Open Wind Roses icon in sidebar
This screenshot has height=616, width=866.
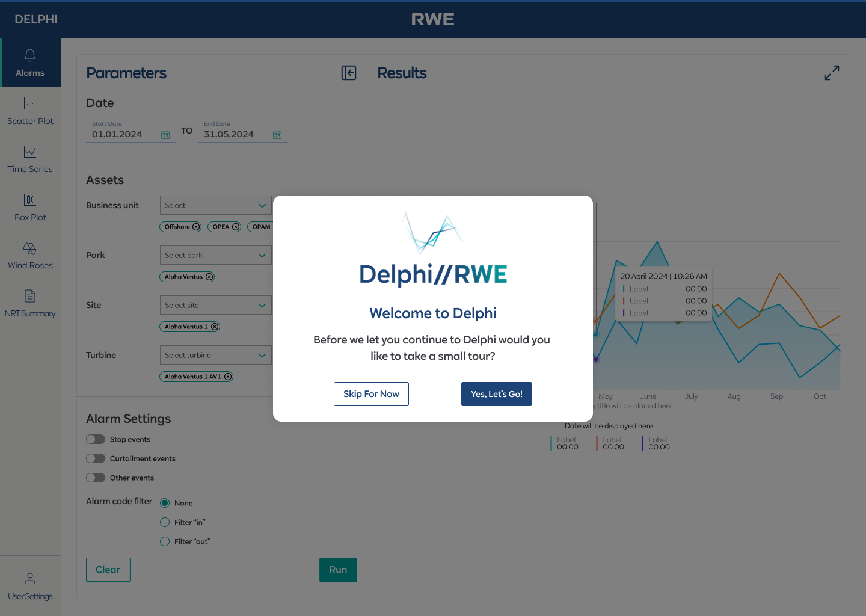[30, 248]
